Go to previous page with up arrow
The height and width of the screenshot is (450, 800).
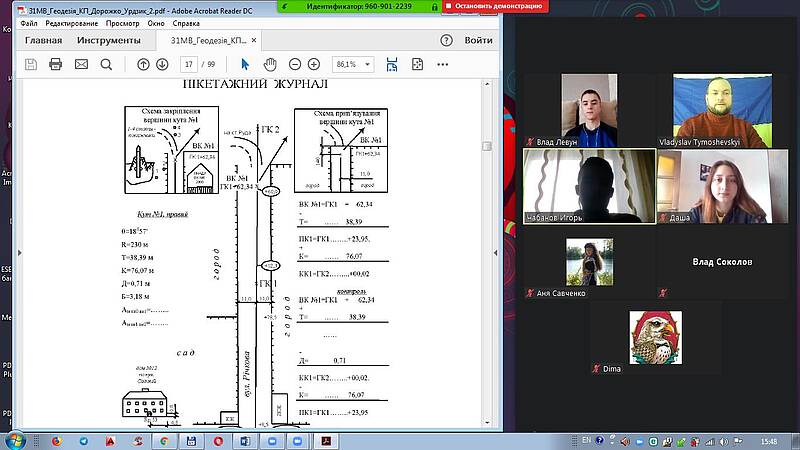(143, 64)
